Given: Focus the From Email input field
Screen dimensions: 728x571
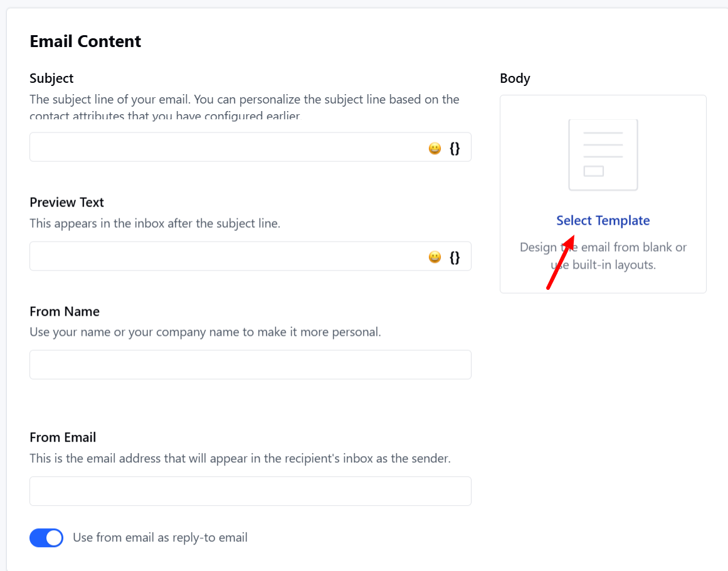Looking at the screenshot, I should 250,491.
